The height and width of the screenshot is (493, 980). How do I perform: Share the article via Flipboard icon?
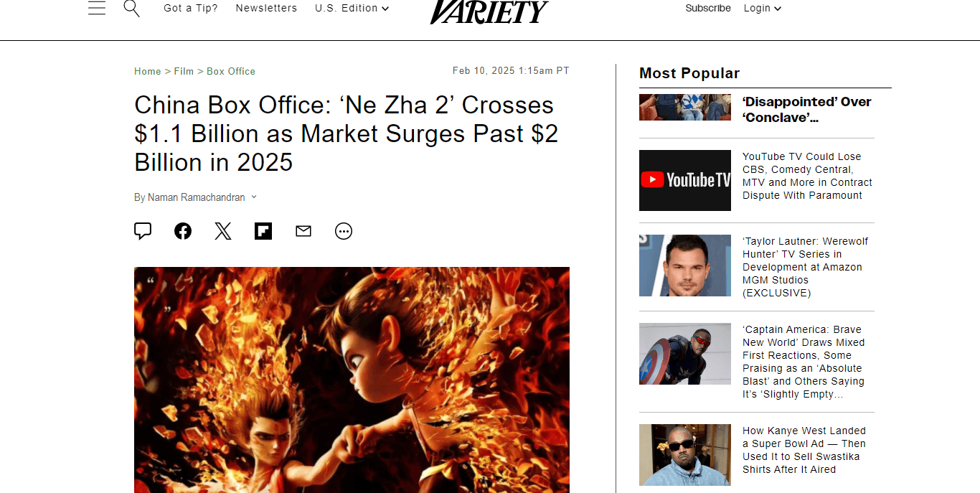263,231
